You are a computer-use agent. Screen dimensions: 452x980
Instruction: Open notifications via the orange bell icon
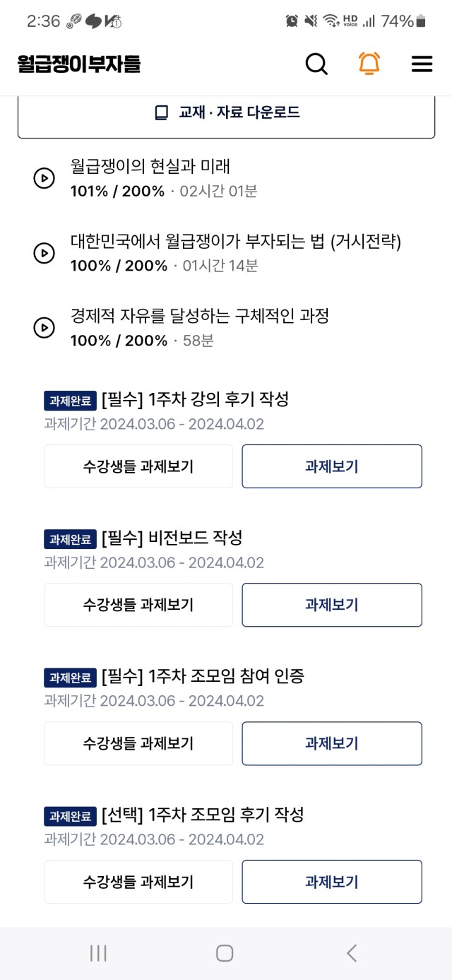(x=369, y=64)
